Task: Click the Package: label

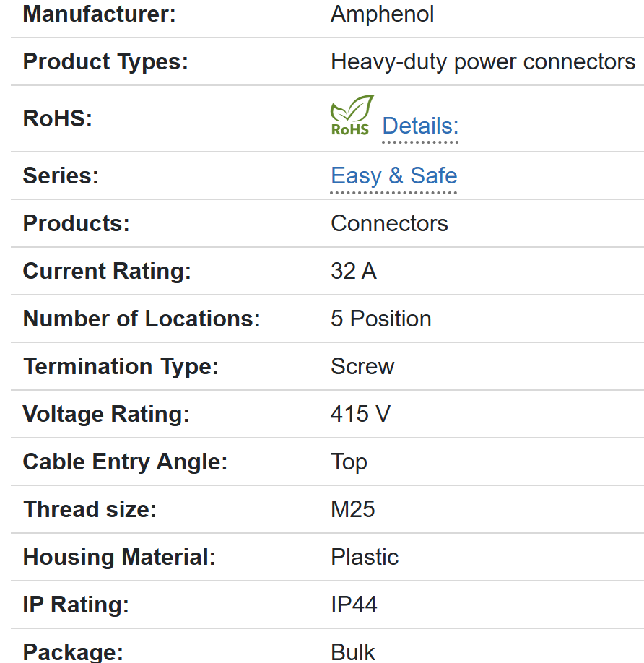Action: pyautogui.click(x=73, y=652)
